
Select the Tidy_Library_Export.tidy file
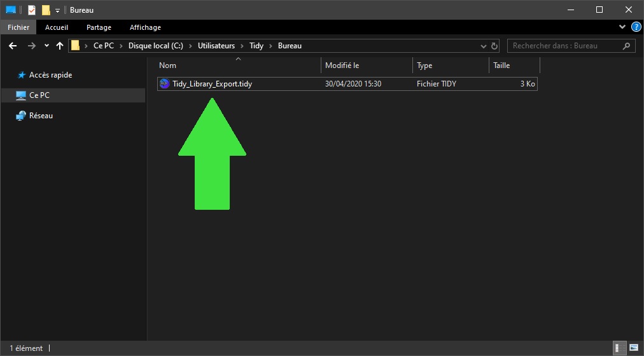(347, 84)
